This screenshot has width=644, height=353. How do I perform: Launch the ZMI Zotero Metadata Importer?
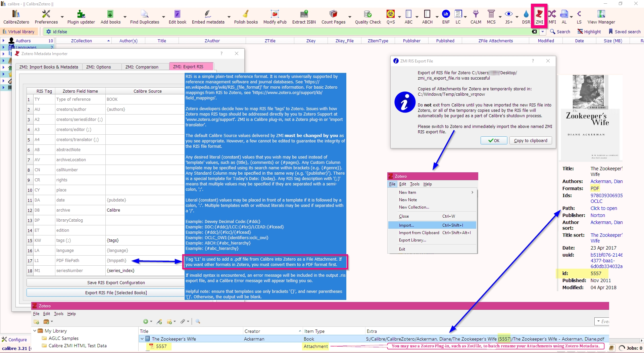(539, 17)
